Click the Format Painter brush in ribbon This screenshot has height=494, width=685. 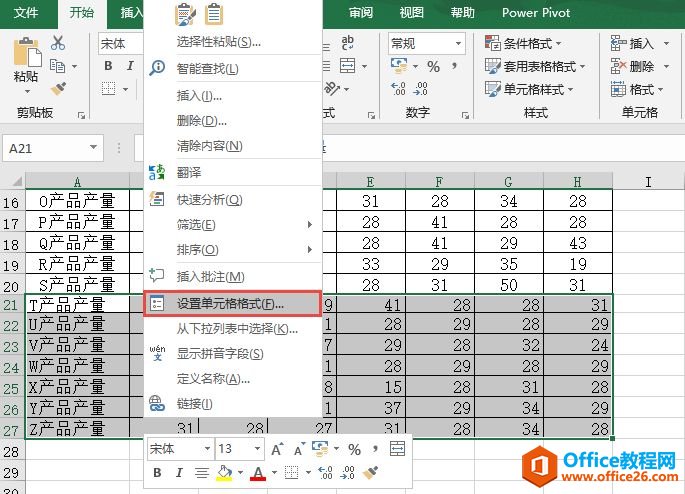click(x=58, y=89)
